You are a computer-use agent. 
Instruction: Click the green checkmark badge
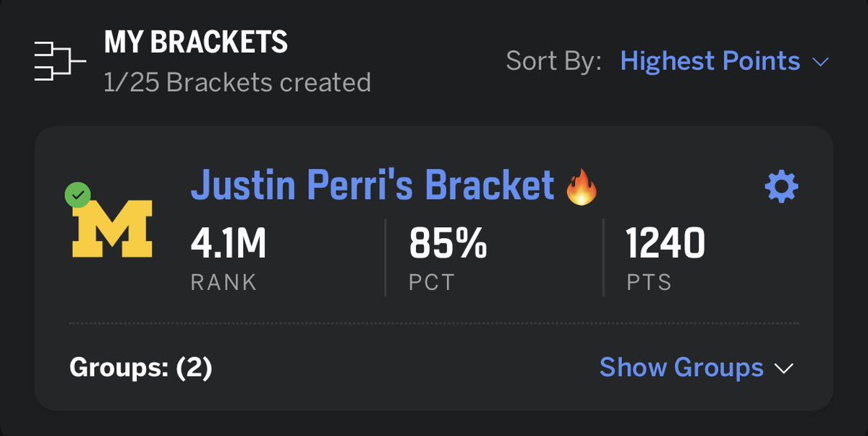point(77,195)
